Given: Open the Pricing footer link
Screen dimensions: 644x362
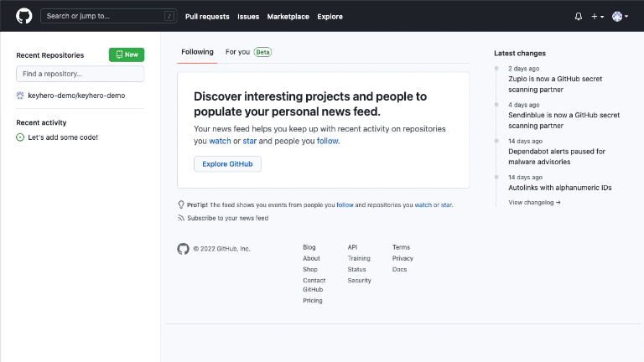Looking at the screenshot, I should pos(313,301).
